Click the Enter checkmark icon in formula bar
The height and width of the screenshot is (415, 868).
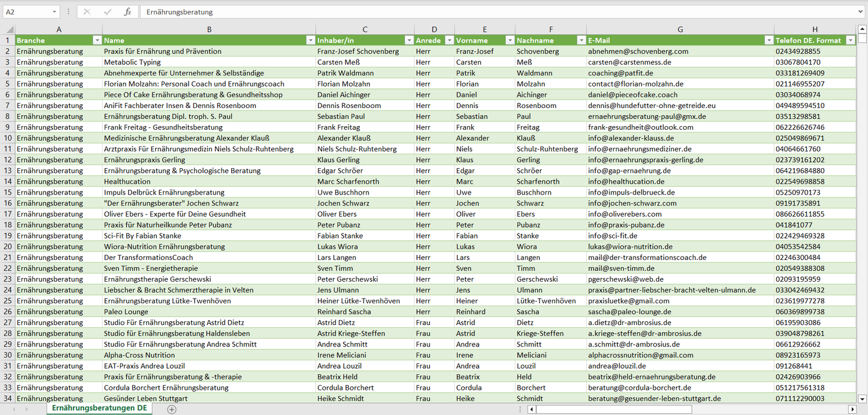(108, 12)
